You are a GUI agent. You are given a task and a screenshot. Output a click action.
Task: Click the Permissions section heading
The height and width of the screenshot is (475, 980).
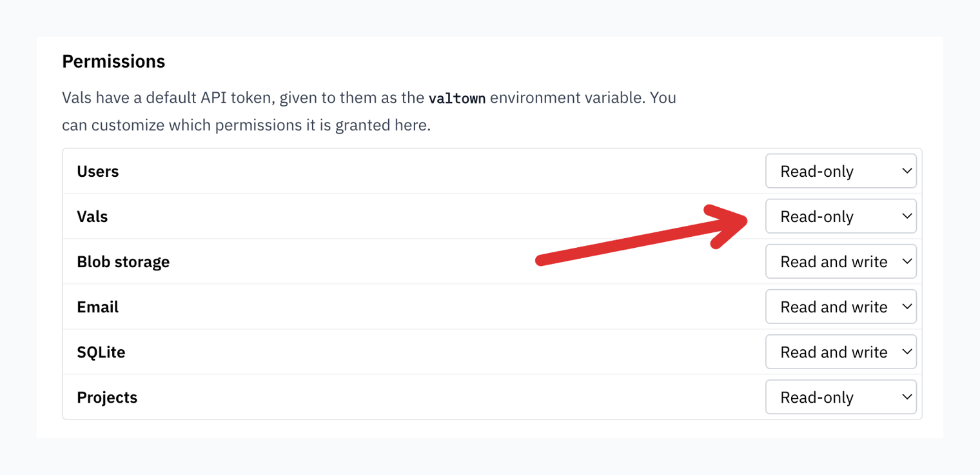click(113, 61)
